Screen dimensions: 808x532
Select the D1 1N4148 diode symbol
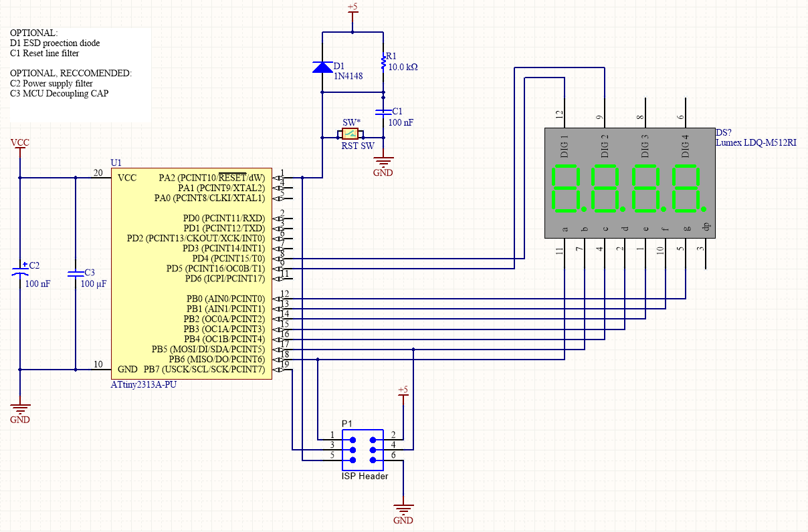pyautogui.click(x=322, y=68)
